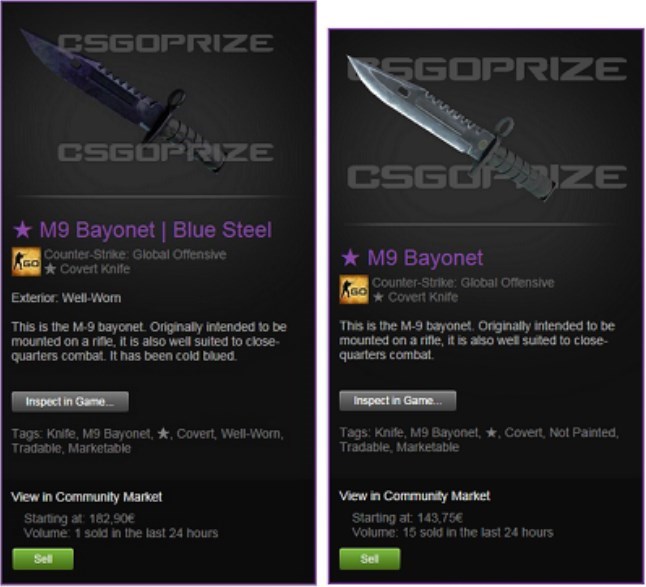Click the CS:GO game icon in Blue Steel panel
646x587 pixels.
point(26,262)
